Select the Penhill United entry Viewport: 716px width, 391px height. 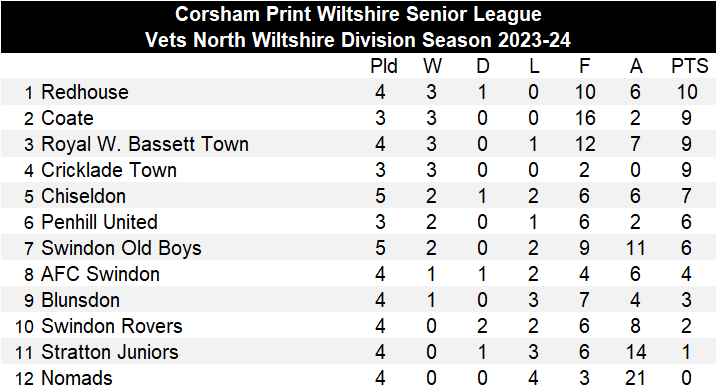100,222
